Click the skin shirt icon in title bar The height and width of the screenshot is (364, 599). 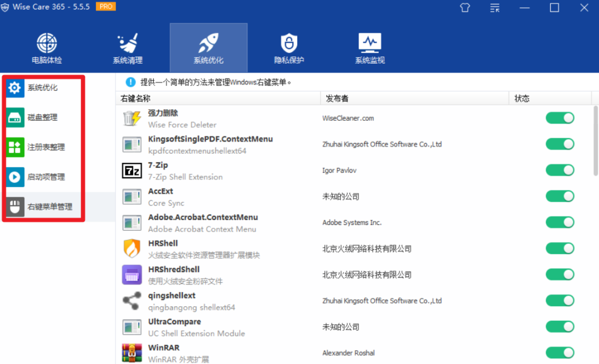465,8
